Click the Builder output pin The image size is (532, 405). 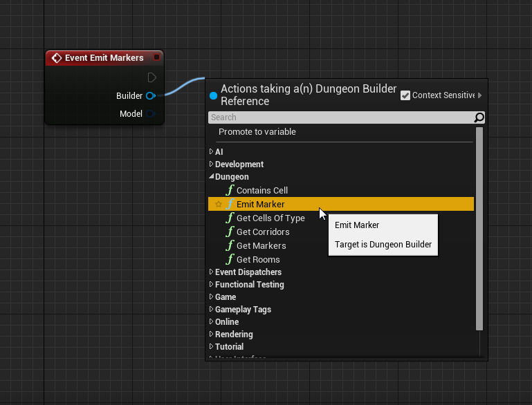point(151,96)
